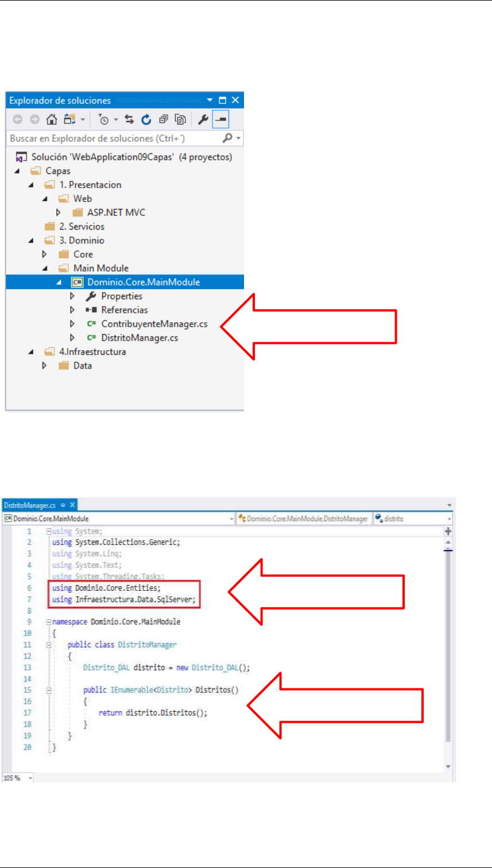Collapse the Distritos() method block

(x=49, y=689)
